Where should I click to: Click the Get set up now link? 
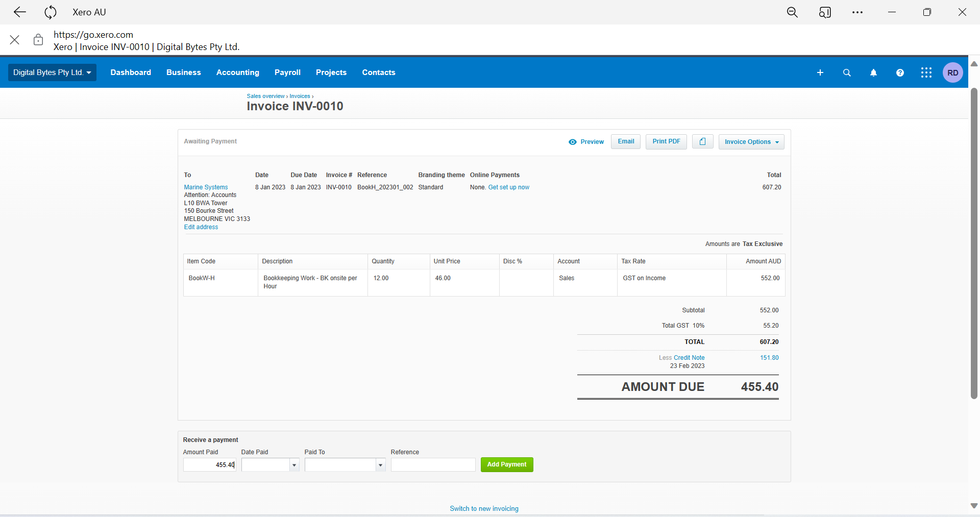click(509, 187)
